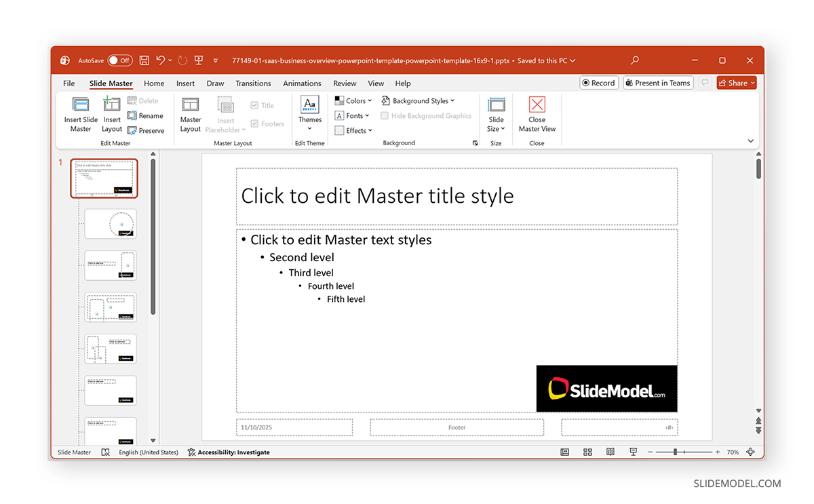Open the Slide Size dropdown
This screenshot has width=814, height=504.
pyautogui.click(x=496, y=114)
